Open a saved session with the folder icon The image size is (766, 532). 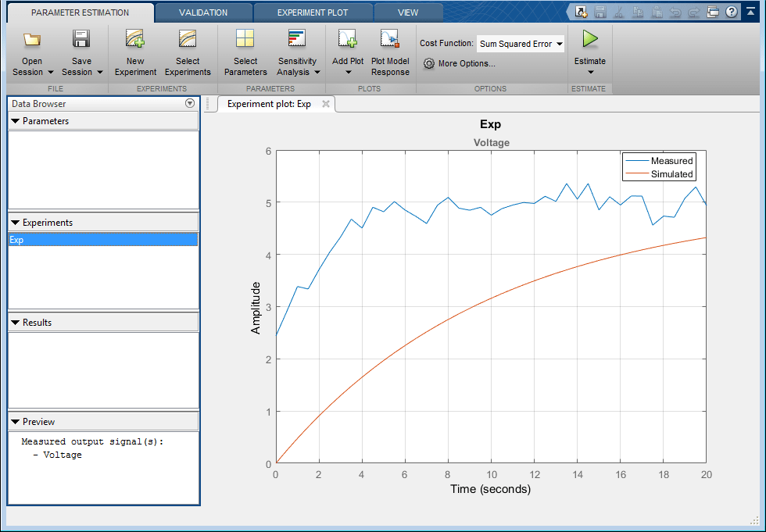click(32, 40)
